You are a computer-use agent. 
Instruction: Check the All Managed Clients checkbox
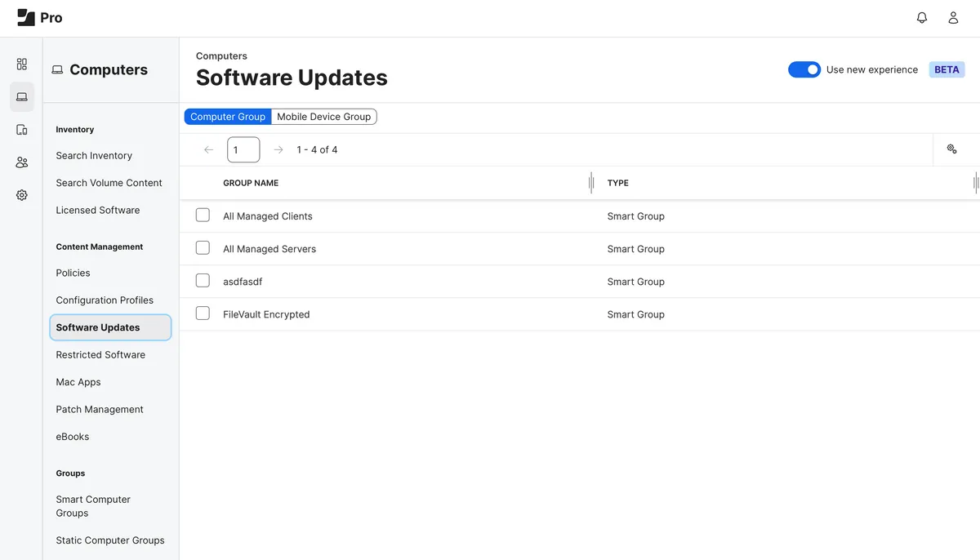(x=203, y=216)
